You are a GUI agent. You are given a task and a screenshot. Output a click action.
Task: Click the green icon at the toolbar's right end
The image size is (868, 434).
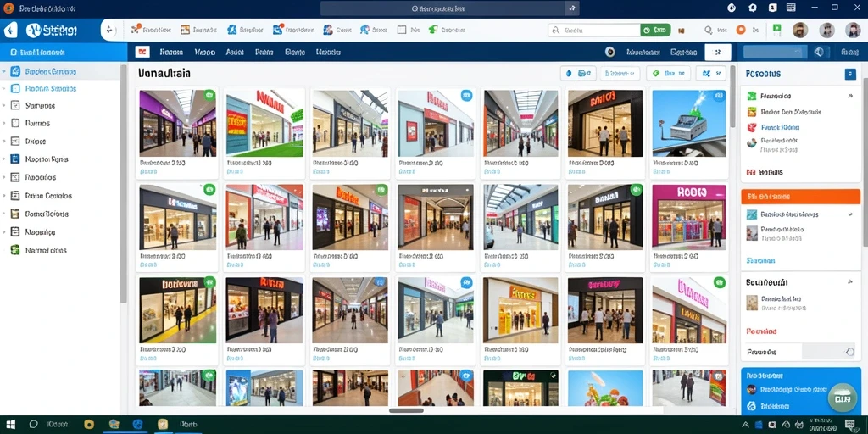point(433,30)
